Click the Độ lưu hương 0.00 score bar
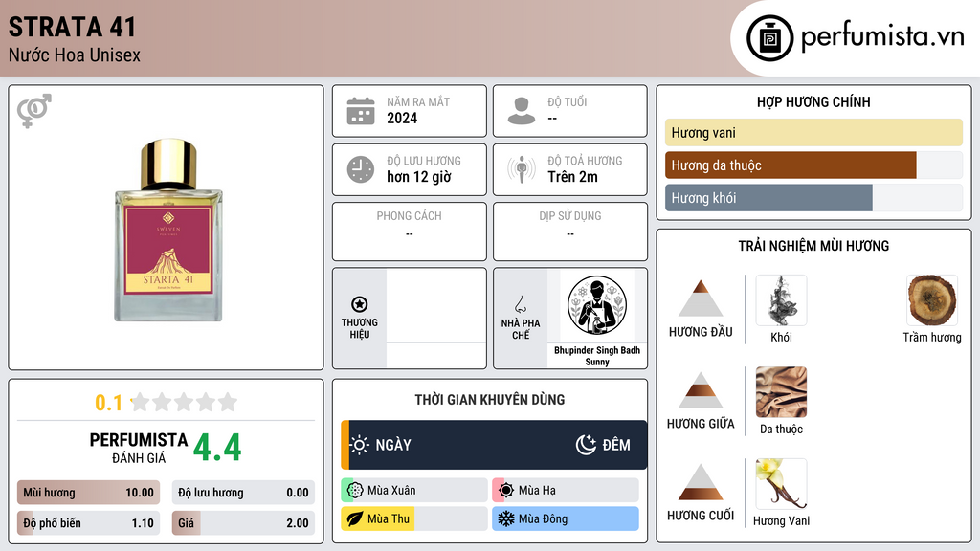 coord(243,493)
